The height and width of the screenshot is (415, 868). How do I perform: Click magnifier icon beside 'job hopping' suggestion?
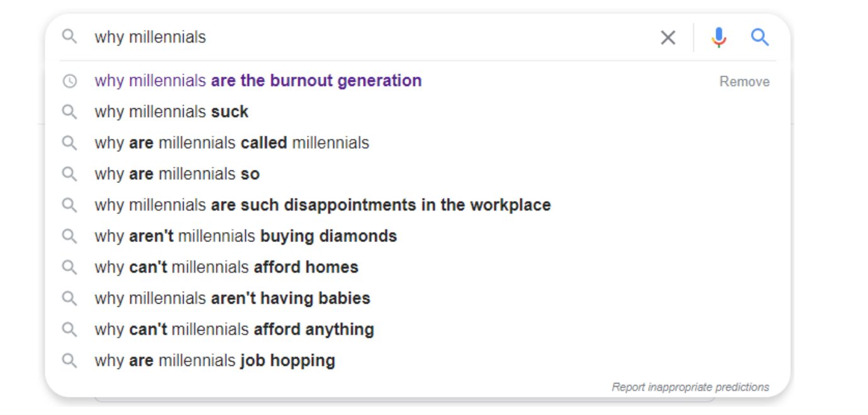(69, 361)
